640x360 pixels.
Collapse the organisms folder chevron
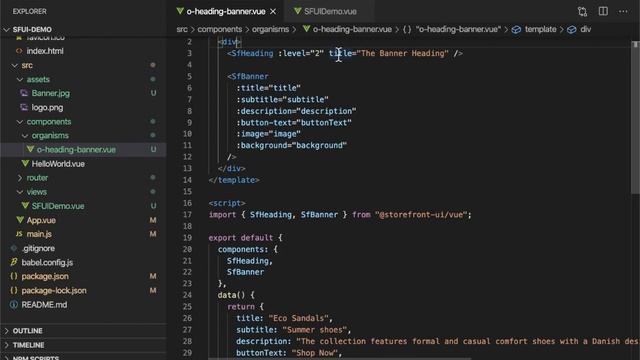(x=25, y=136)
